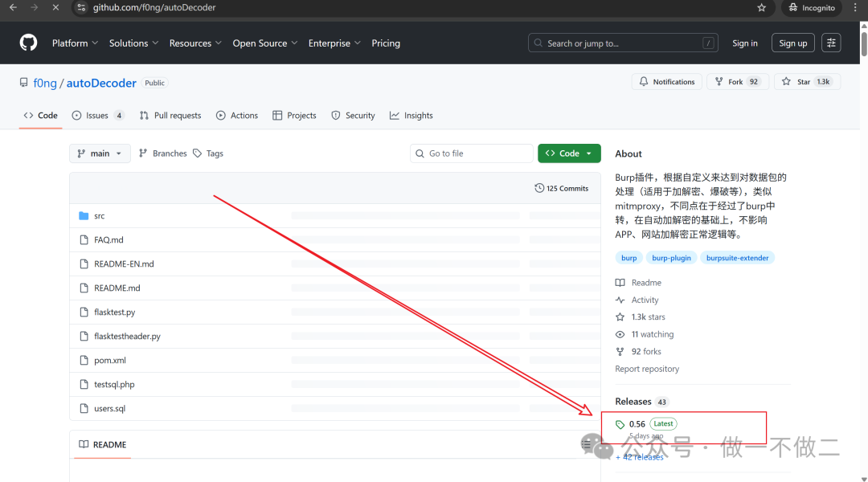Click the Search or jump to field
The height and width of the screenshot is (482, 868).
click(623, 43)
